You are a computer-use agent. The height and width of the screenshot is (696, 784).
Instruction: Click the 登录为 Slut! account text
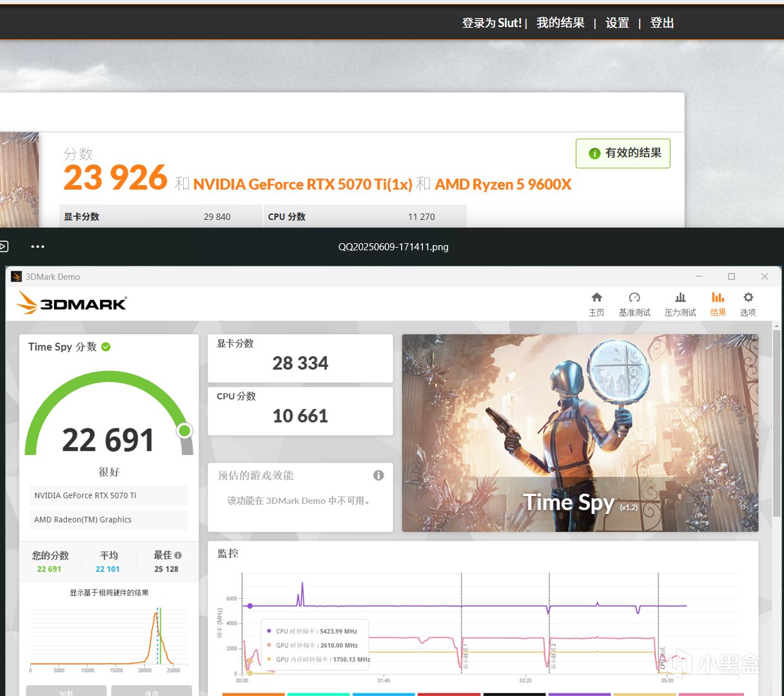click(x=492, y=23)
